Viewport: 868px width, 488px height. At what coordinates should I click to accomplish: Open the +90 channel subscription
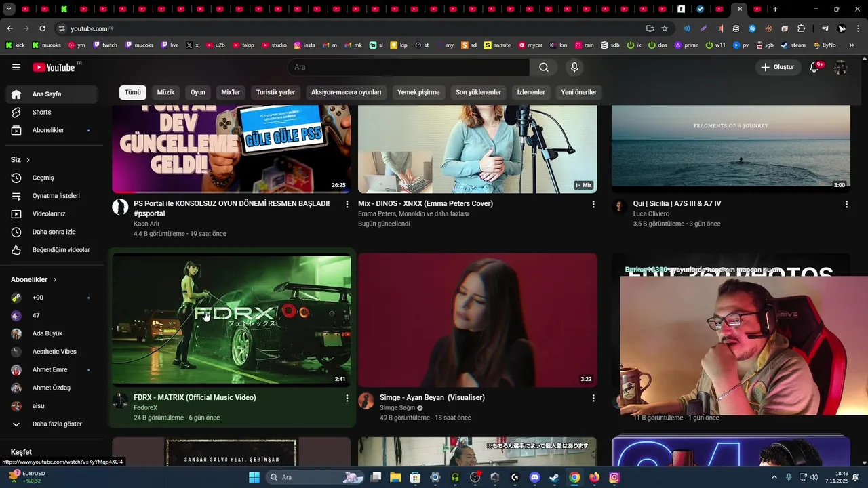click(52, 298)
